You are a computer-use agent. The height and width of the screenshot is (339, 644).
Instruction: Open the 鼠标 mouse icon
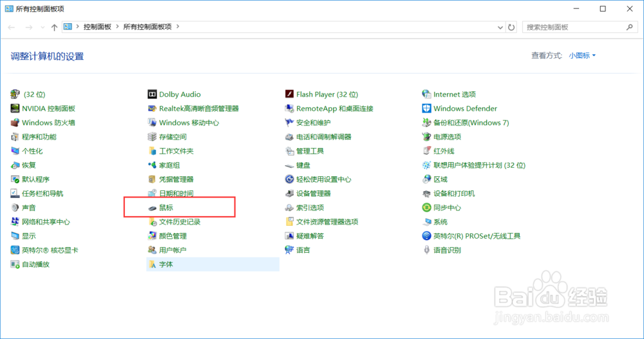point(153,208)
